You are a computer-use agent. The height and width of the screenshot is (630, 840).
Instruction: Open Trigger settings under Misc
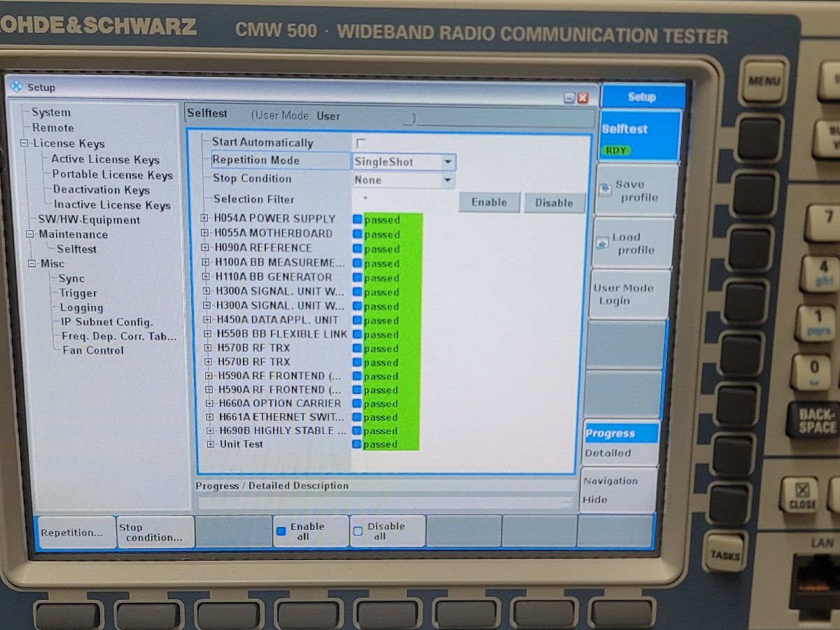78,293
